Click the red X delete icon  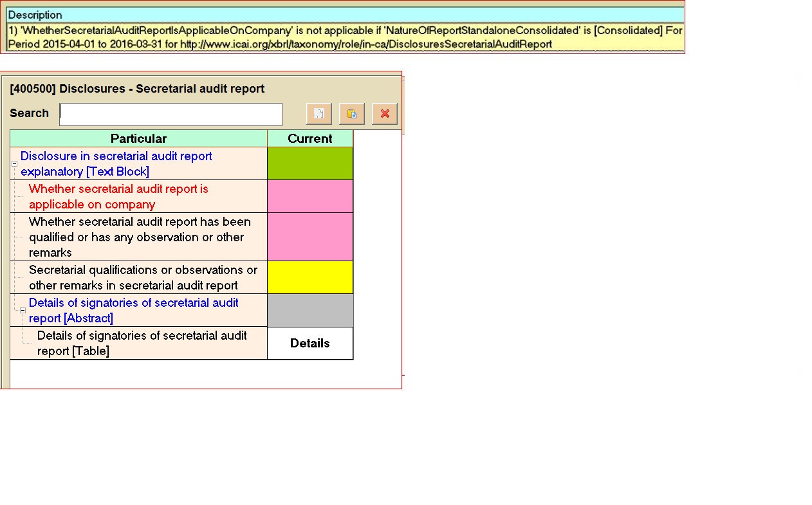tap(385, 114)
